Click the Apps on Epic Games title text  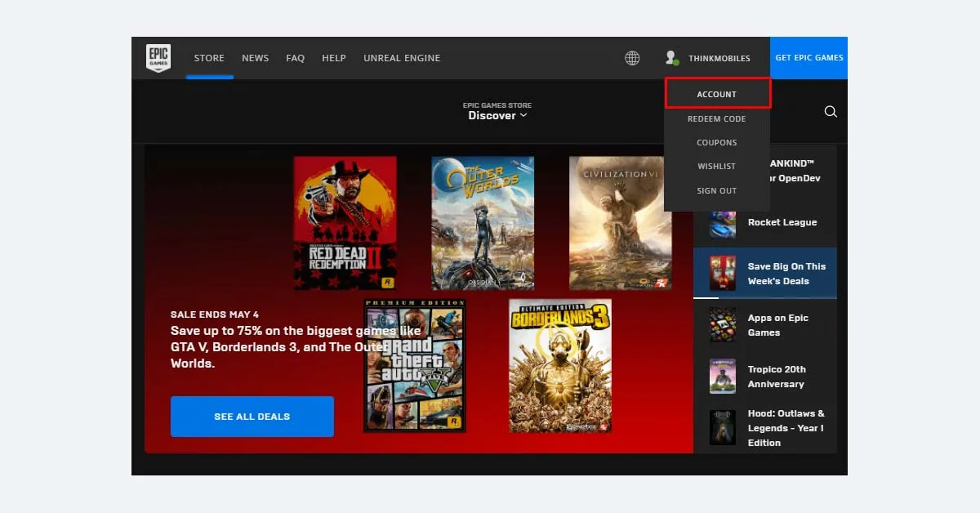tap(778, 325)
